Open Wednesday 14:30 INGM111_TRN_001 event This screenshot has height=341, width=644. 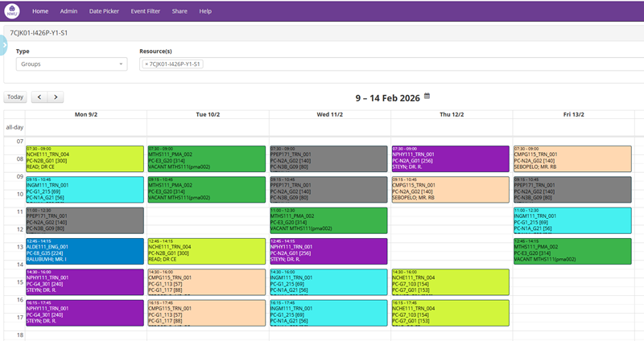tap(328, 282)
